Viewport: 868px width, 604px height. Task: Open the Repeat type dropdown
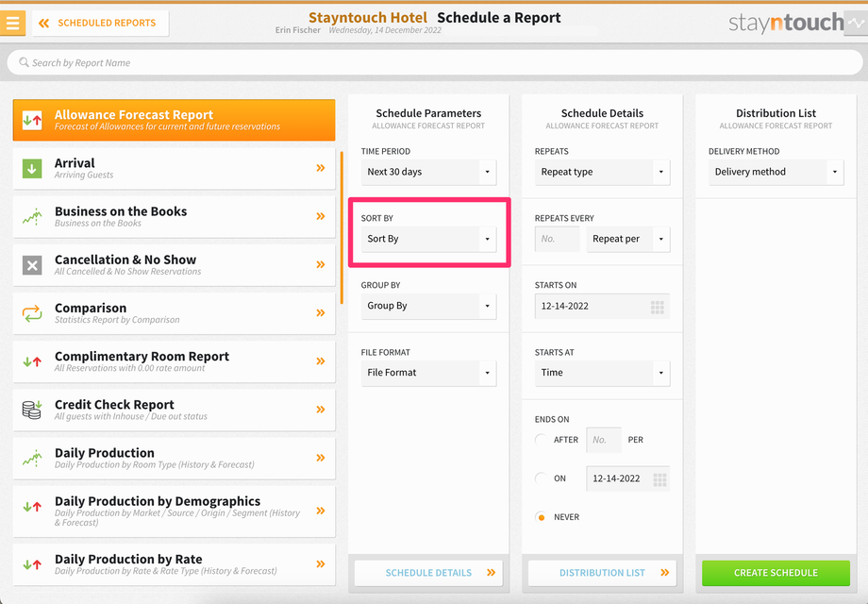602,172
